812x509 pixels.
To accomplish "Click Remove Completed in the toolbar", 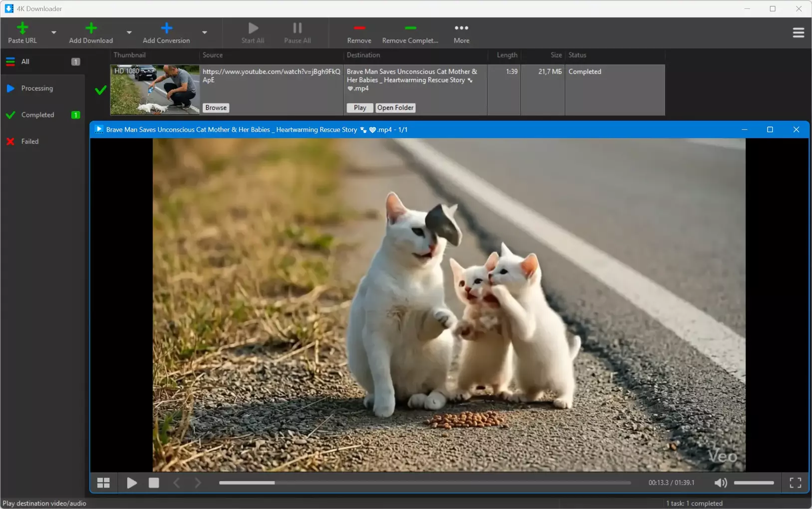I will 410,33.
